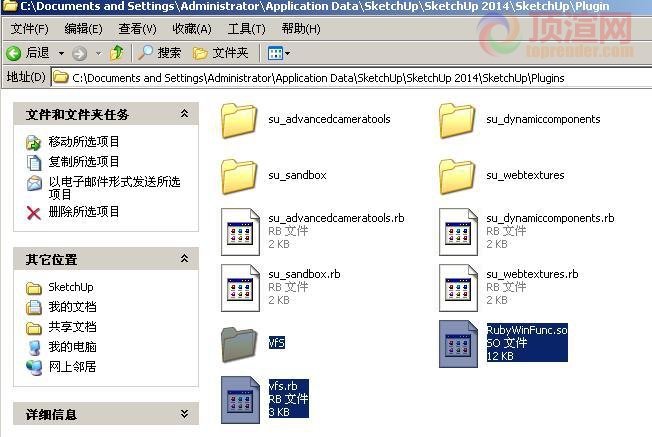
Task: Select the RubyWinFunc.so file icon
Action: [458, 344]
